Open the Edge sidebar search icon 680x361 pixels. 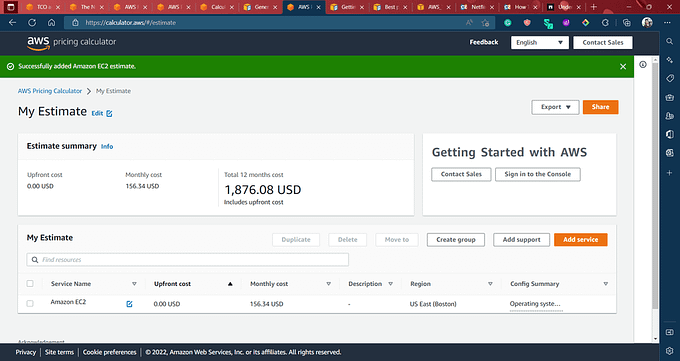pos(670,41)
